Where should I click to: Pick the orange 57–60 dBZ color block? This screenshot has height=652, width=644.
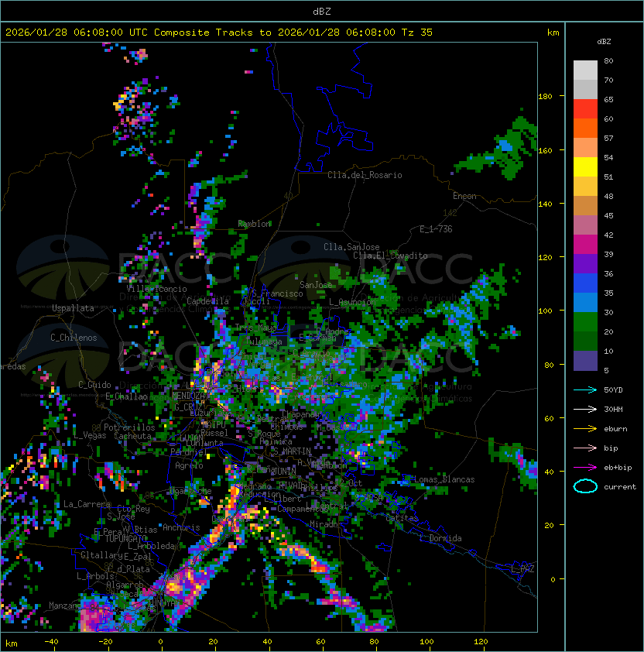click(585, 129)
